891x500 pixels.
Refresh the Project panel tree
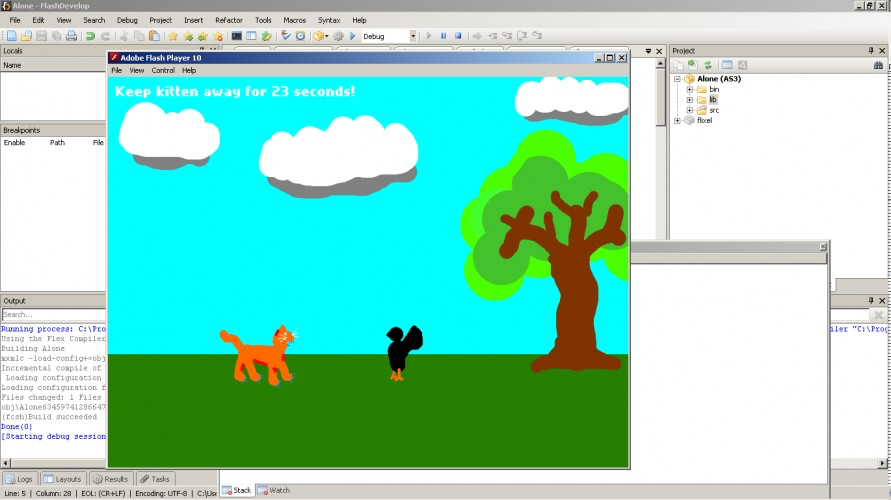(x=707, y=65)
